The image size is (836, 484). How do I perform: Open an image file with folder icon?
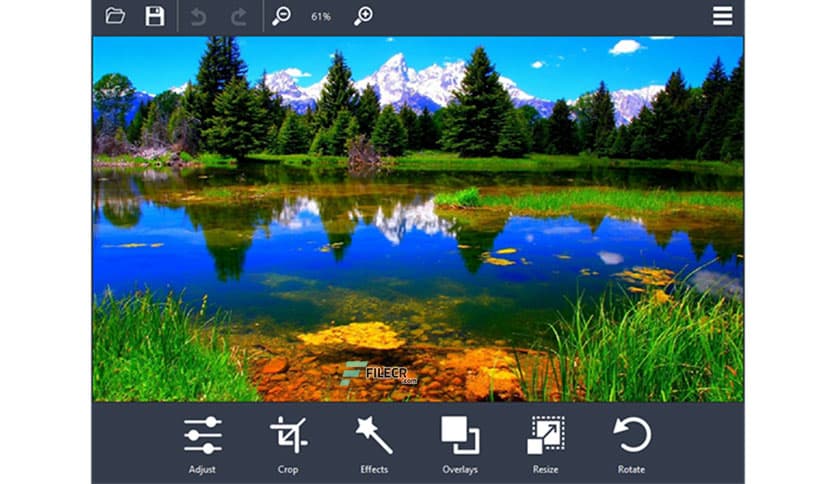pyautogui.click(x=115, y=16)
